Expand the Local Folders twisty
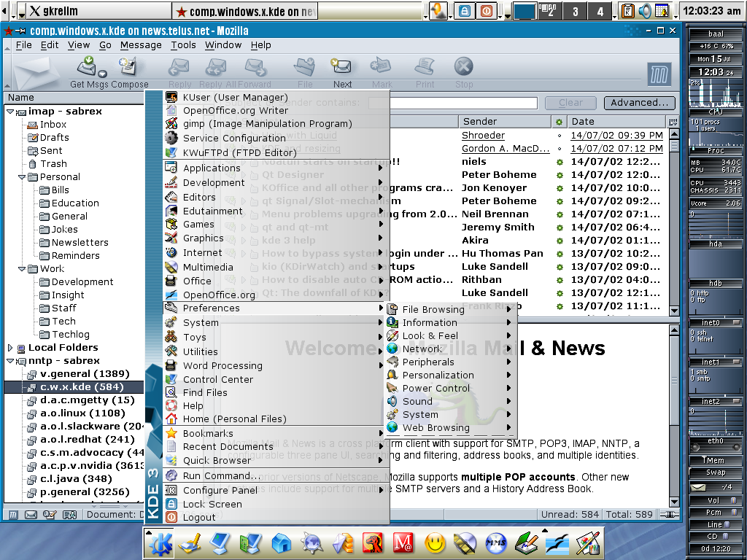 (x=10, y=348)
